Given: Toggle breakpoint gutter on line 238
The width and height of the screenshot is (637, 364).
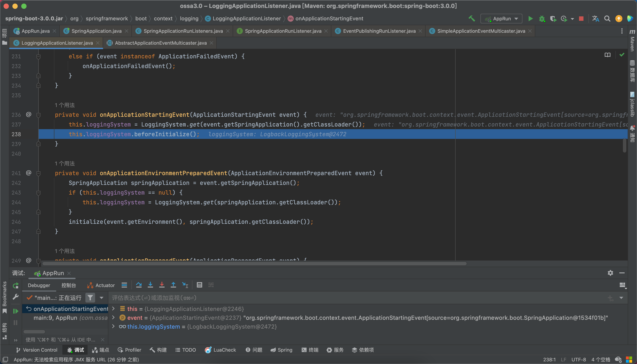Looking at the screenshot, I should [x=29, y=134].
